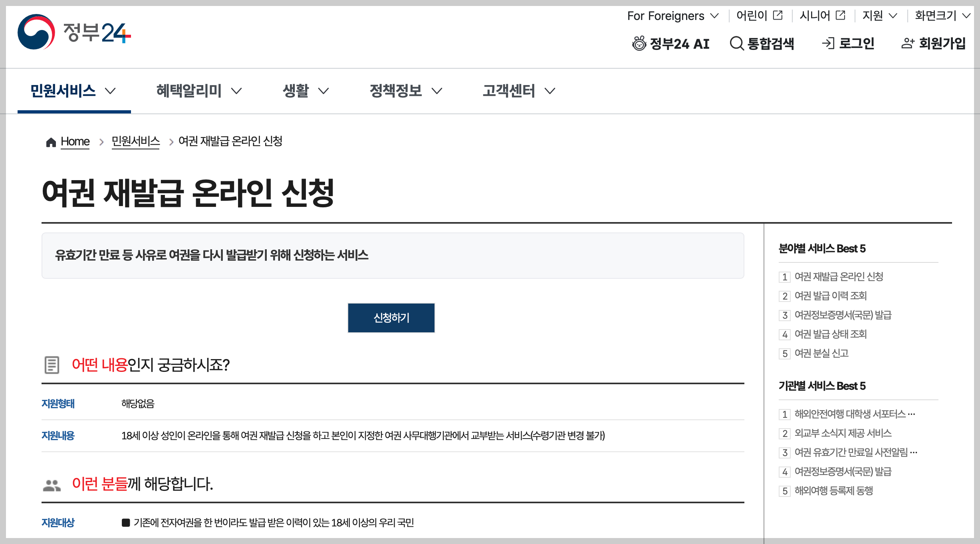The image size is (980, 544).
Task: Expand the 혜택알리미 menu
Action: (198, 91)
